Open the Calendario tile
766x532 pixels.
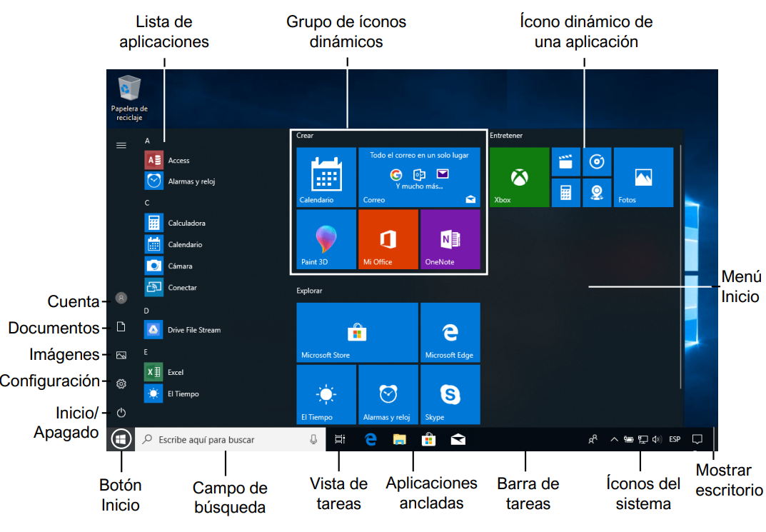point(326,176)
